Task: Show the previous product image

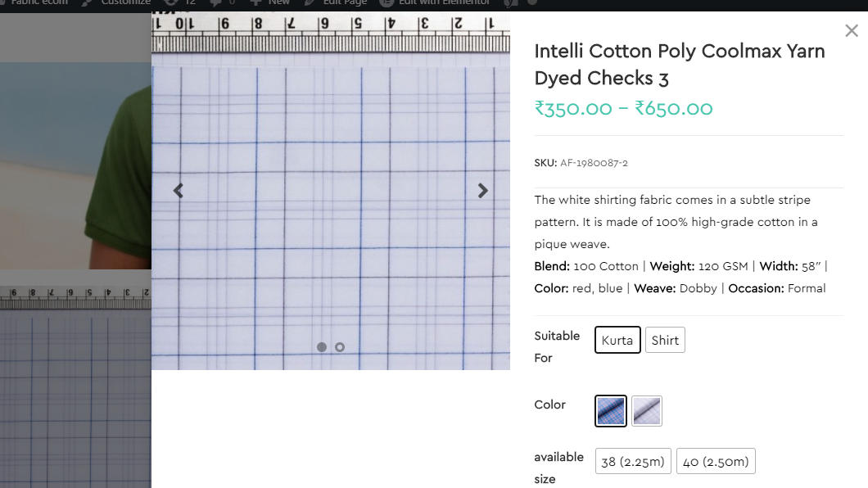Action: pyautogui.click(x=179, y=191)
